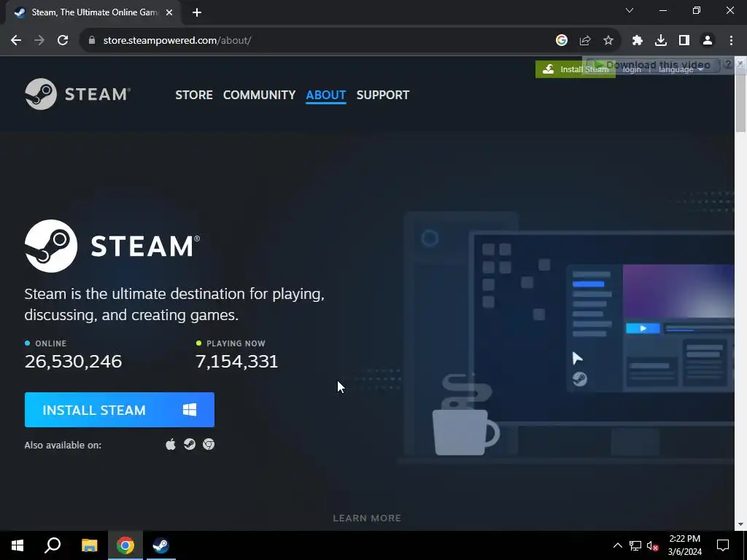747x560 pixels.
Task: Choose the SteamOS download icon
Action: click(190, 444)
